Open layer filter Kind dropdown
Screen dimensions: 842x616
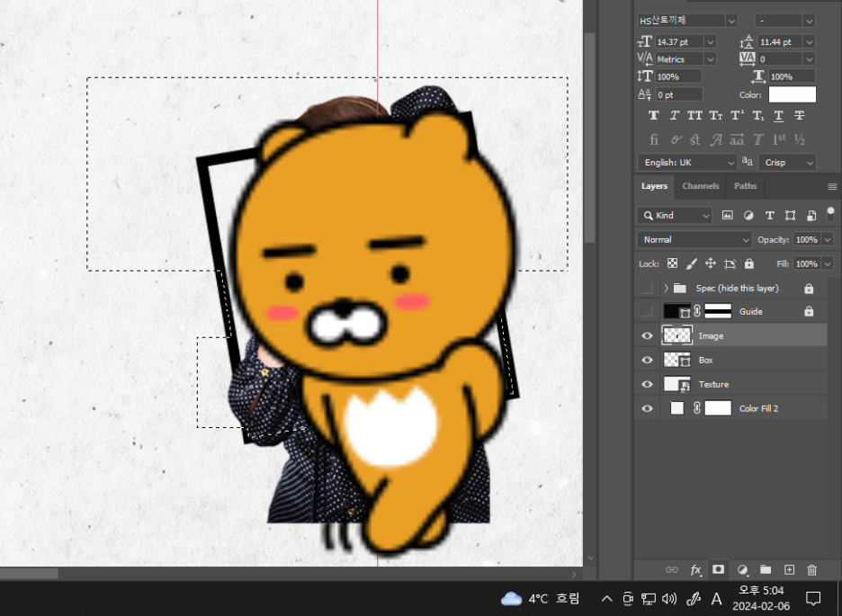(675, 215)
